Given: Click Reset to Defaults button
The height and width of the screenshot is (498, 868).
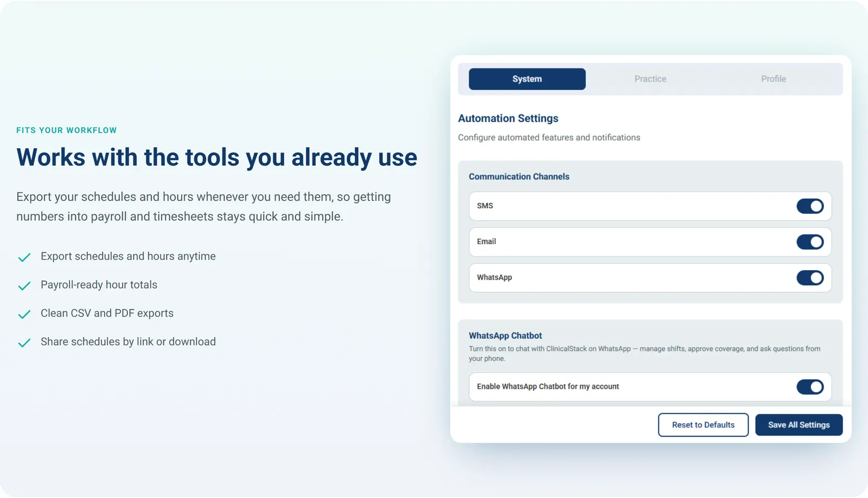Looking at the screenshot, I should pyautogui.click(x=703, y=425).
